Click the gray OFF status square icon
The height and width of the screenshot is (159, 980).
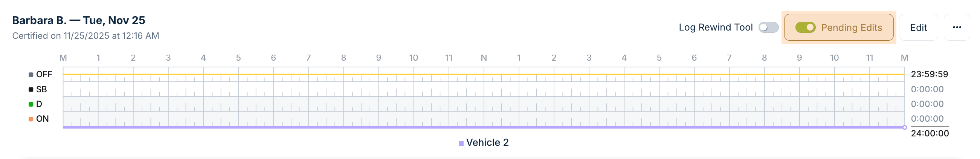tap(31, 75)
